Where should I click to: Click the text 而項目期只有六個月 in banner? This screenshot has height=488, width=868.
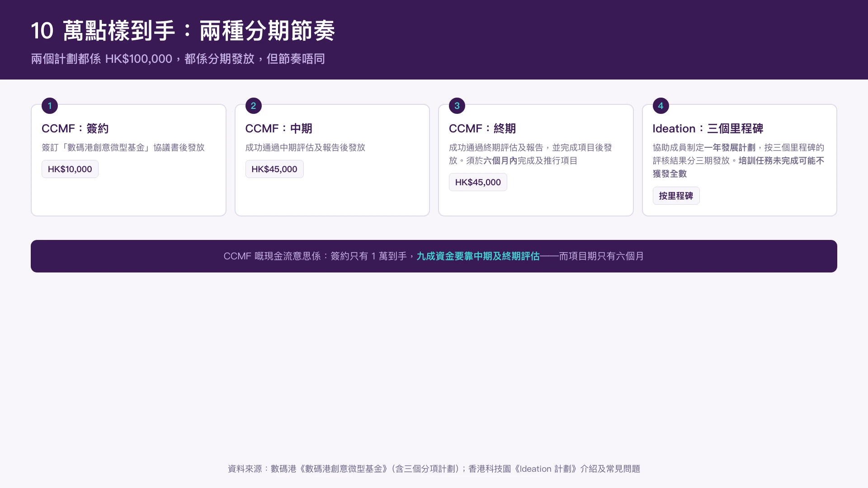(x=601, y=256)
